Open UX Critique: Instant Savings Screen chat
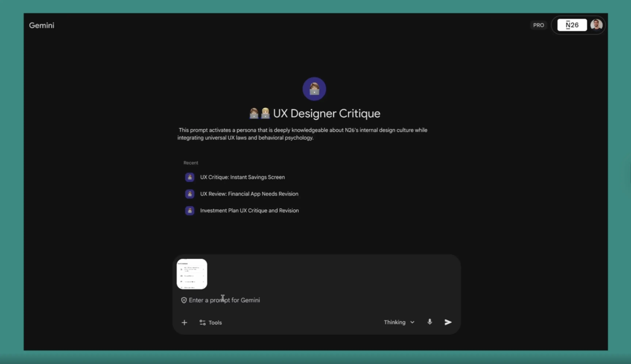The height and width of the screenshot is (364, 631). point(242,177)
